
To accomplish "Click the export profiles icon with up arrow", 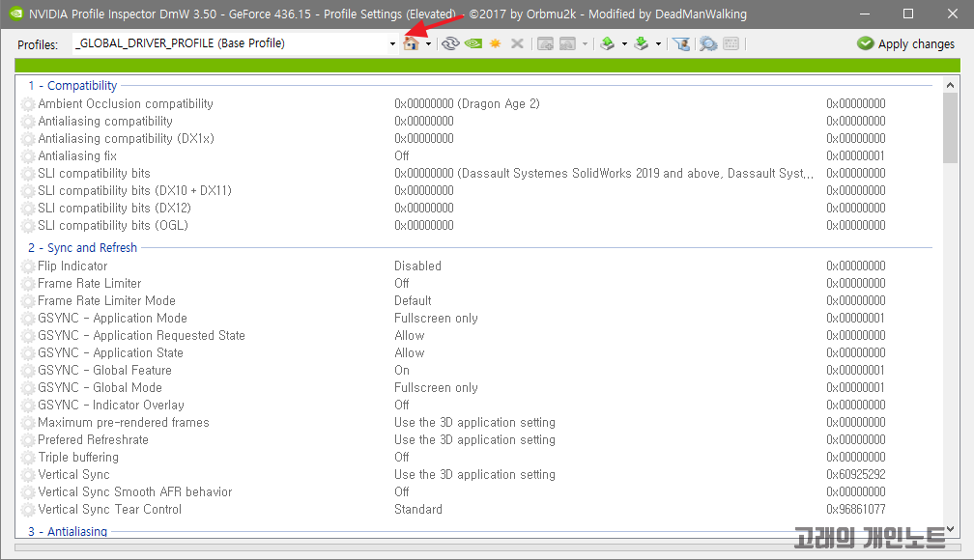I will pyautogui.click(x=608, y=43).
